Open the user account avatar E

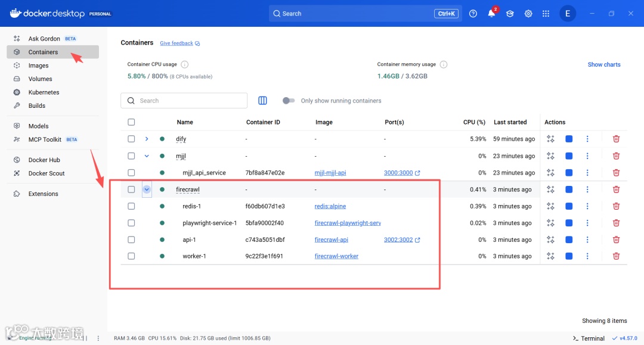tap(568, 14)
